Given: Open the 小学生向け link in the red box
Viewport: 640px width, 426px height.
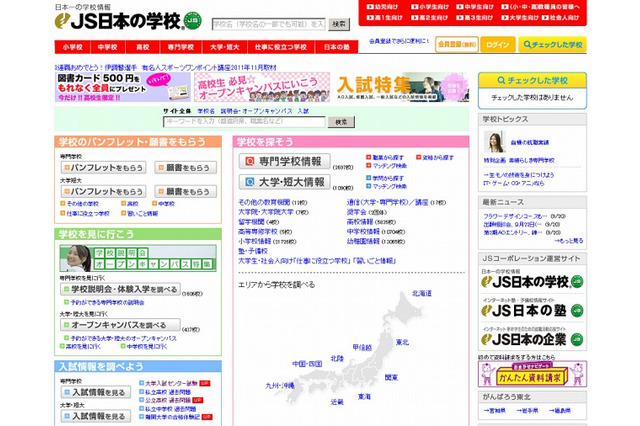Looking at the screenshot, I should click(429, 7).
